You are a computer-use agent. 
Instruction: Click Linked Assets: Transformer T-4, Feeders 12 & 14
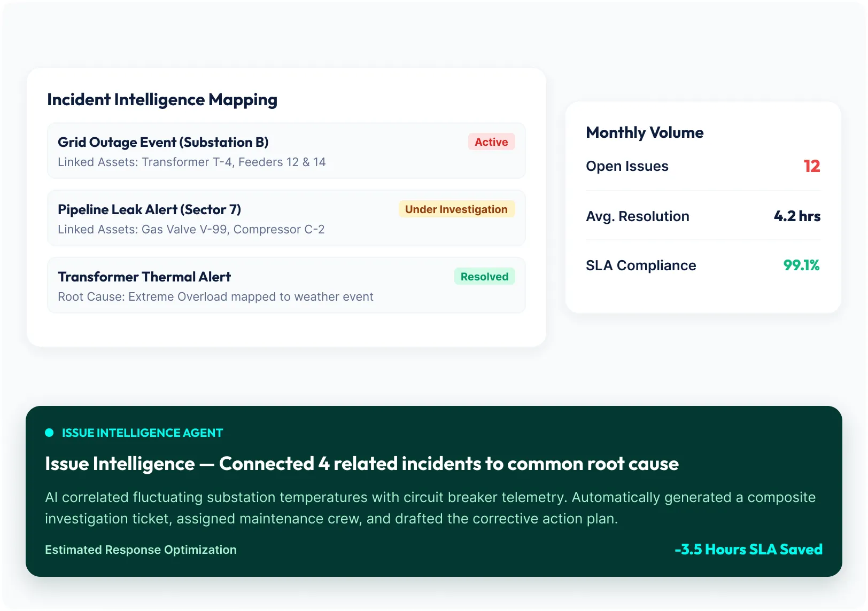(x=191, y=162)
